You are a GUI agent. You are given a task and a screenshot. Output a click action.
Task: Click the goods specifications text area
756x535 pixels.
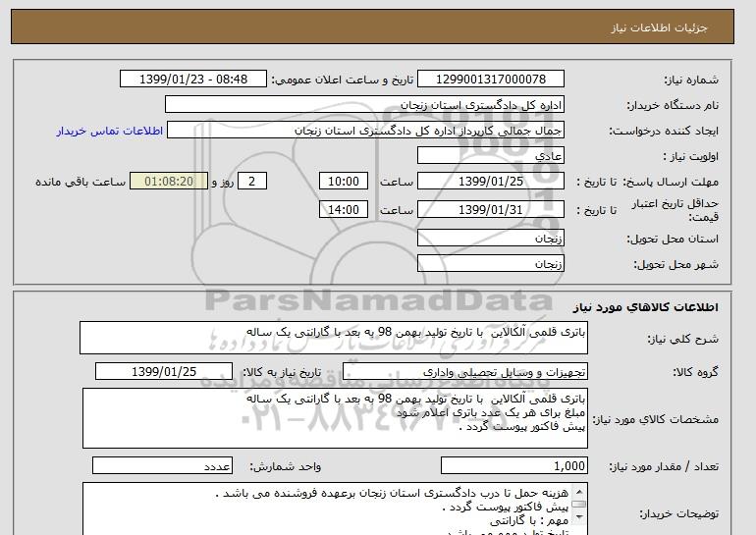click(x=335, y=418)
